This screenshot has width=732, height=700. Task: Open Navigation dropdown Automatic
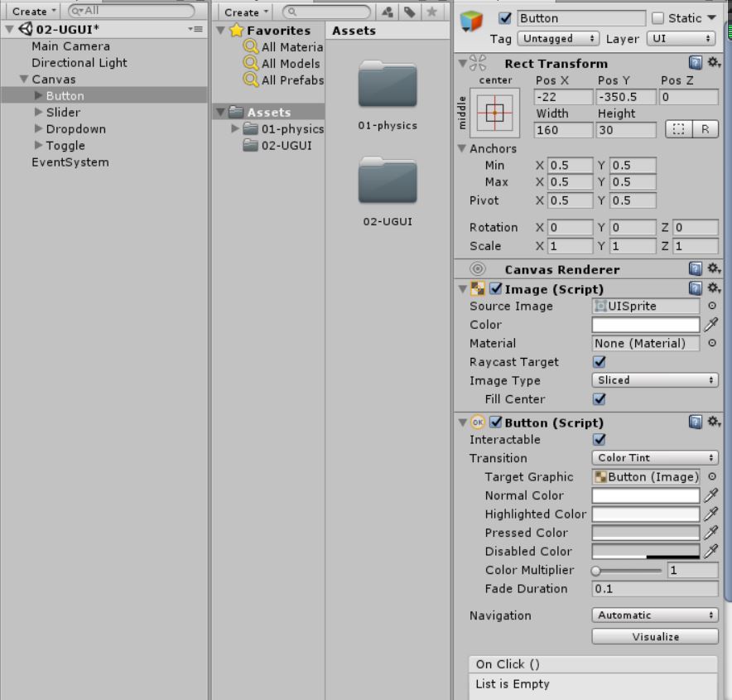(x=655, y=615)
